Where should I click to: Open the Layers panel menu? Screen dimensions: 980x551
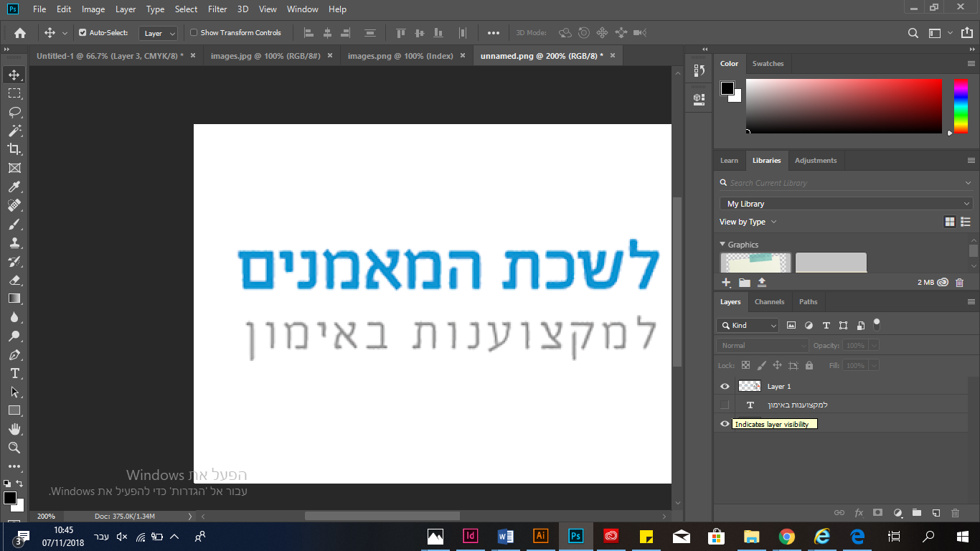click(971, 302)
